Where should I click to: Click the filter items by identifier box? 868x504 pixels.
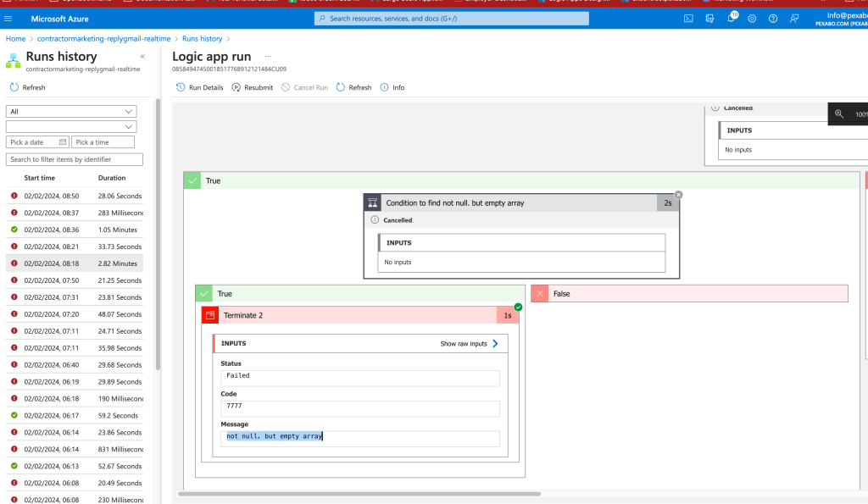[x=75, y=159]
